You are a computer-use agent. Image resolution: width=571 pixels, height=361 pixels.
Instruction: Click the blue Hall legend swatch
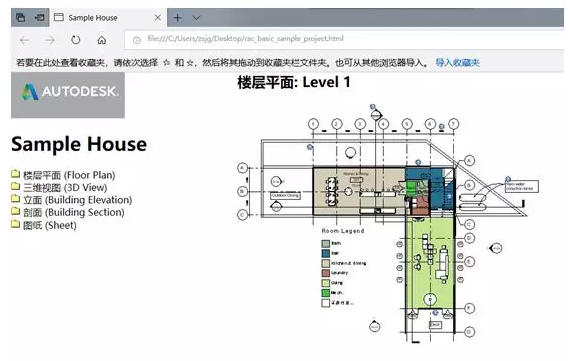326,253
